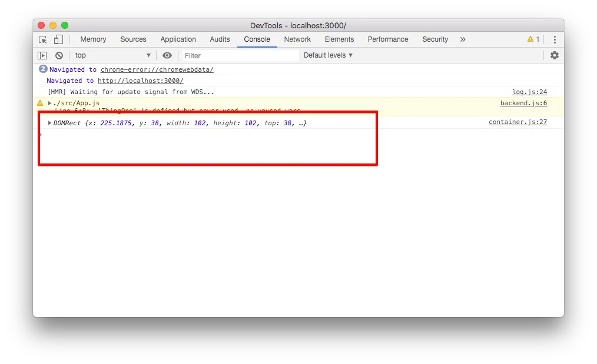Open source link log.js:24
This screenshot has height=364, width=597.
[x=530, y=92]
